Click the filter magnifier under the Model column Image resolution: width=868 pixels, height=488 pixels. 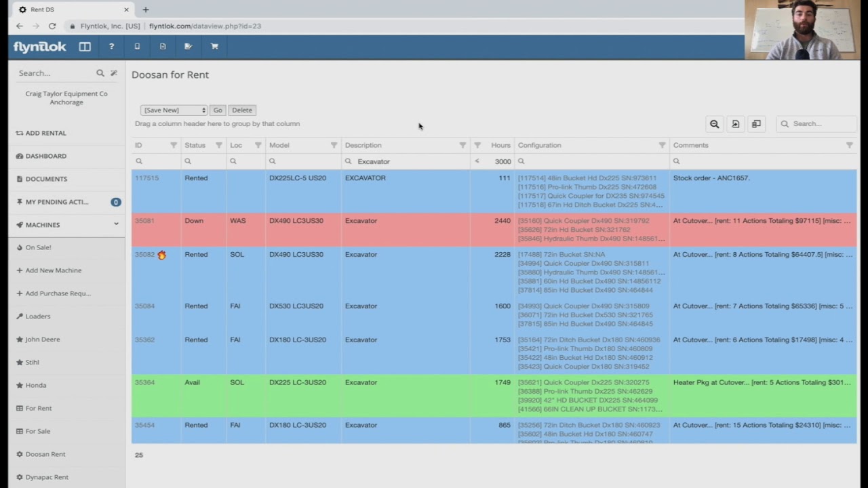272,161
